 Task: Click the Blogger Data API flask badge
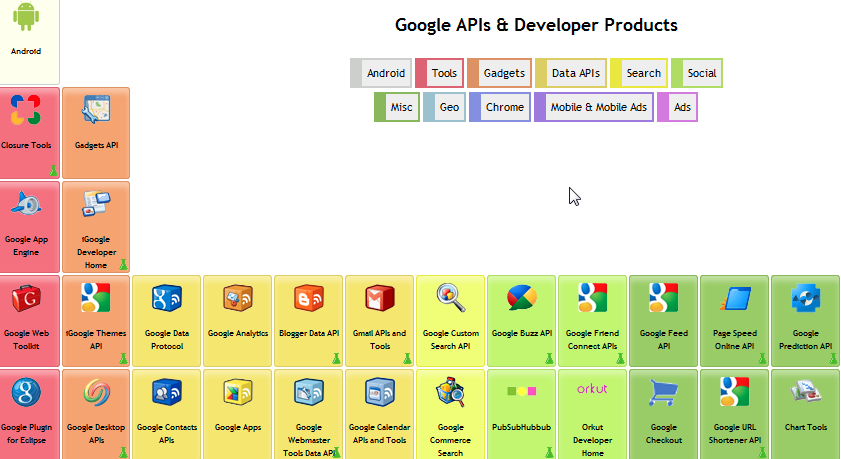tap(336, 358)
